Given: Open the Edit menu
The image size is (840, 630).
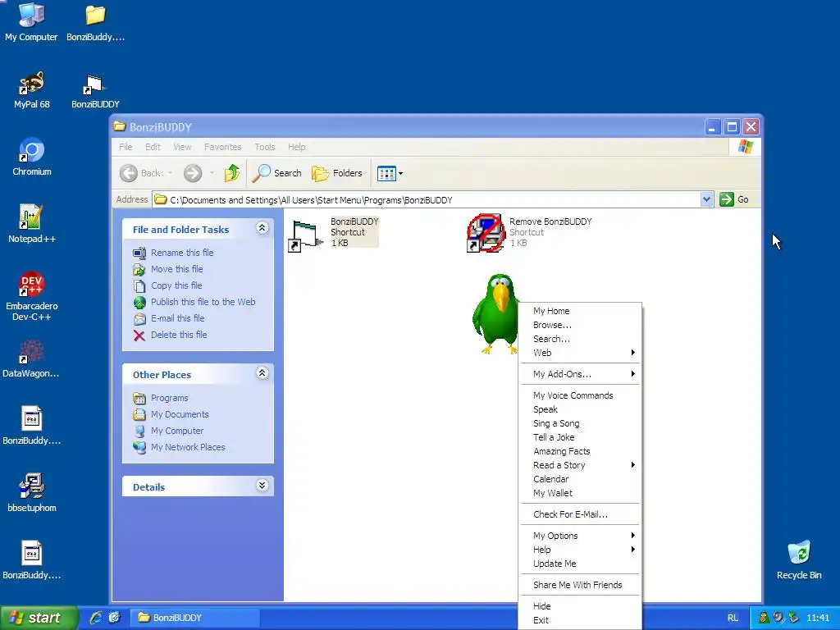Looking at the screenshot, I should (x=153, y=147).
